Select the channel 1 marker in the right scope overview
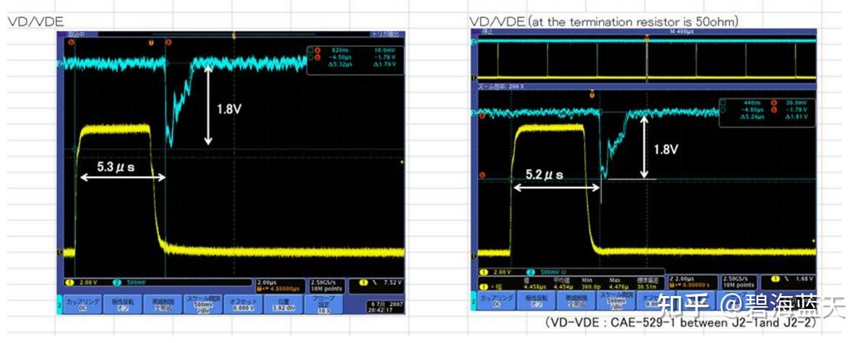 pos(473,77)
